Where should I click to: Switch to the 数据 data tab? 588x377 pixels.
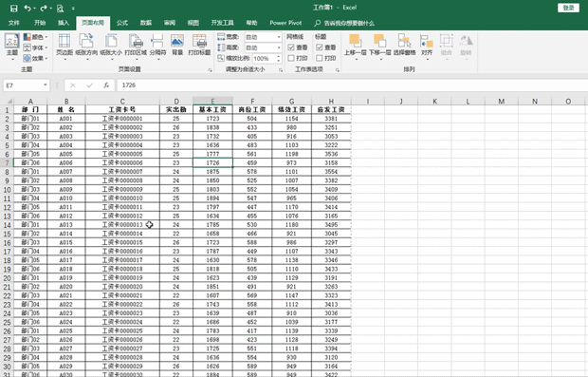(146, 23)
